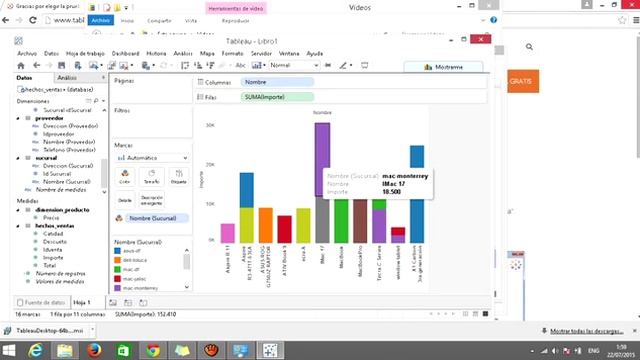Screen dimensions: 640x360
Task: Click the new worksheet toolbar icon
Action: (93, 65)
